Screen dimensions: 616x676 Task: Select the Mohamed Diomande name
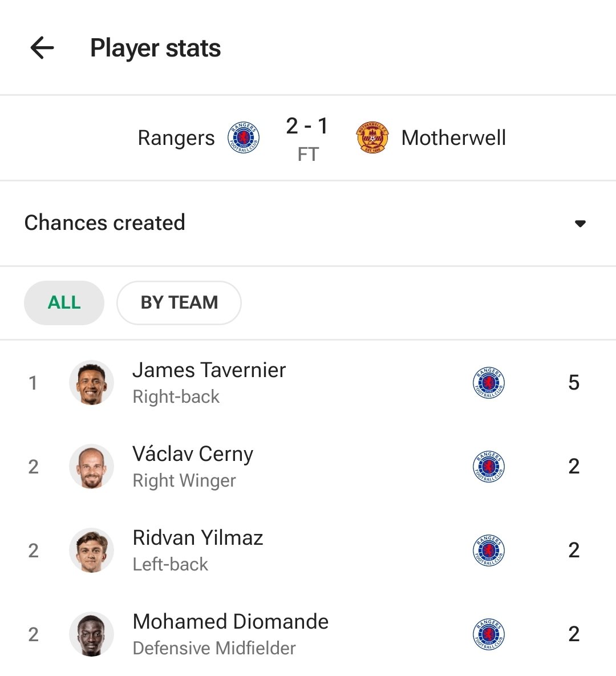point(230,622)
